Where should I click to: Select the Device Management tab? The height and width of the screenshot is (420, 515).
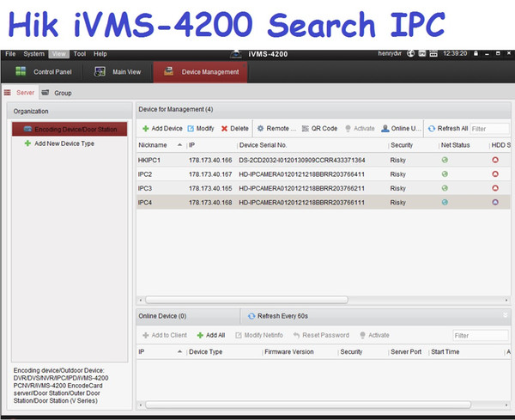tap(200, 71)
